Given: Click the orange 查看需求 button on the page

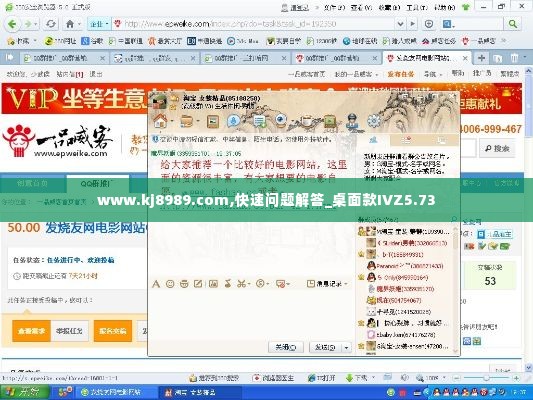Looking at the screenshot, I should [31, 331].
